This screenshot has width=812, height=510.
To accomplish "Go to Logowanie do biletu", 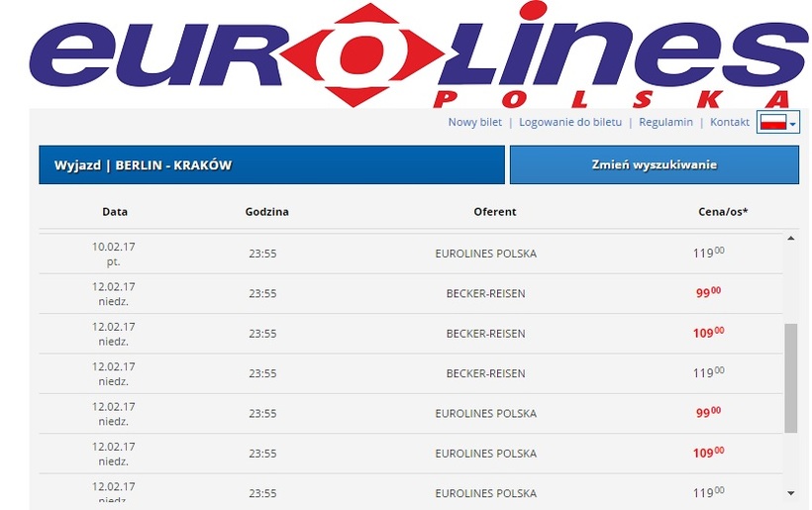I will (x=570, y=122).
